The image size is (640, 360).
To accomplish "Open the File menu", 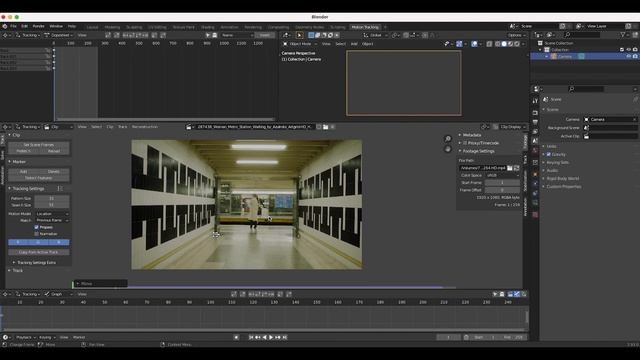I will point(13,26).
